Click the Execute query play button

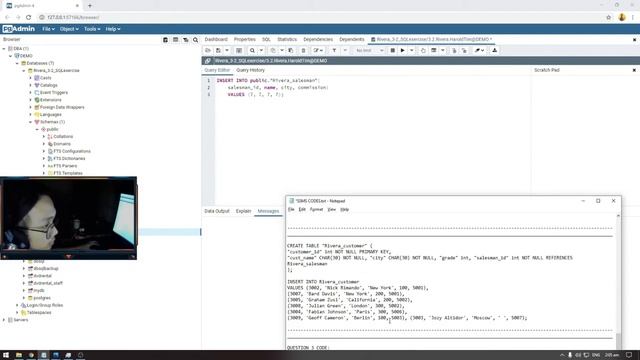click(x=402, y=50)
